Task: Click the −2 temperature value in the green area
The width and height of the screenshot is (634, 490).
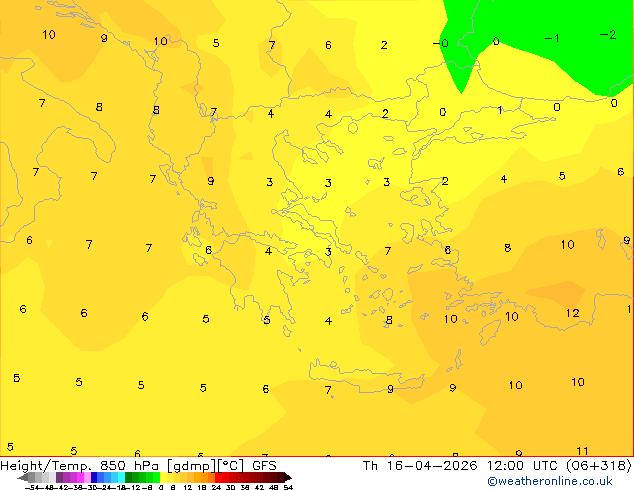Action: 608,35
